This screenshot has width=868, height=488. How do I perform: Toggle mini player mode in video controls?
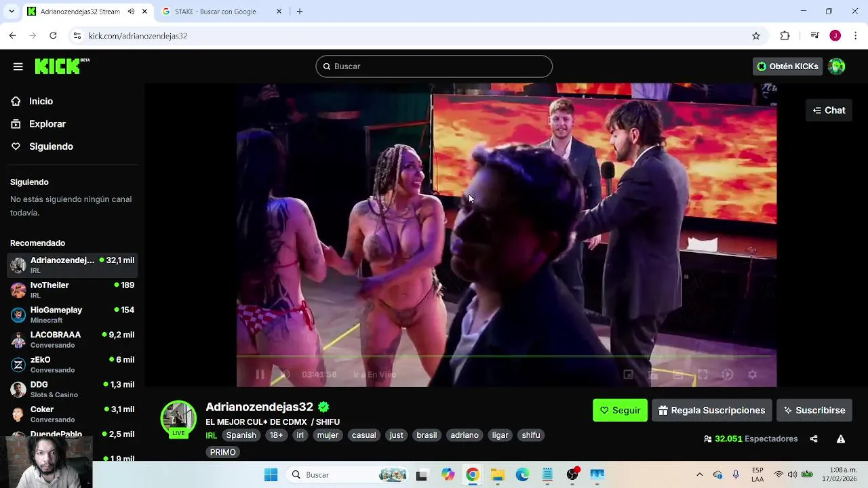[628, 374]
